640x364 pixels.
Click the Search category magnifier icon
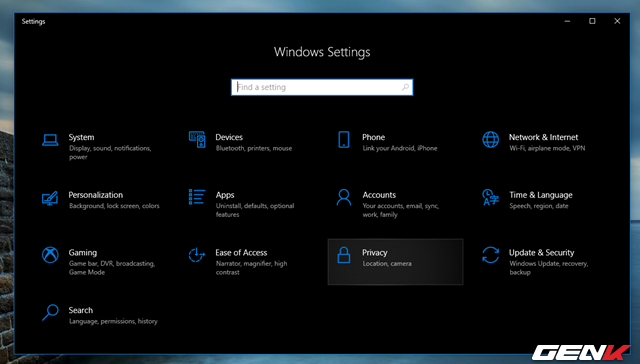pyautogui.click(x=50, y=313)
